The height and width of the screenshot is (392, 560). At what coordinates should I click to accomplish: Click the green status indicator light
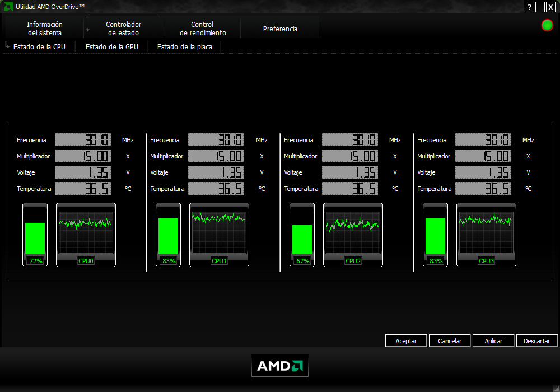(x=547, y=25)
